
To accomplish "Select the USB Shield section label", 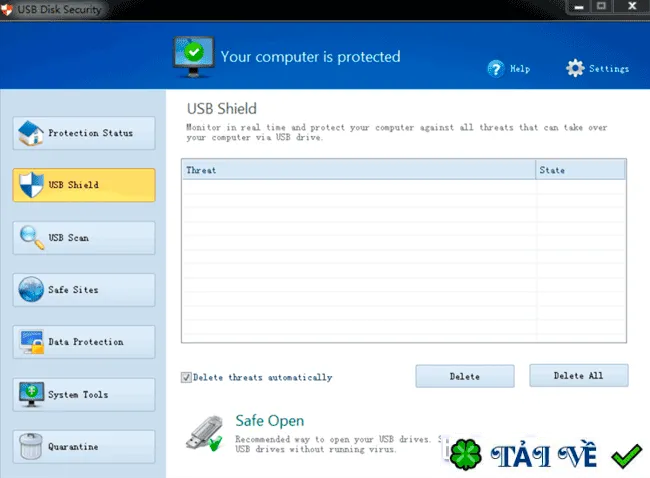I will (x=74, y=185).
